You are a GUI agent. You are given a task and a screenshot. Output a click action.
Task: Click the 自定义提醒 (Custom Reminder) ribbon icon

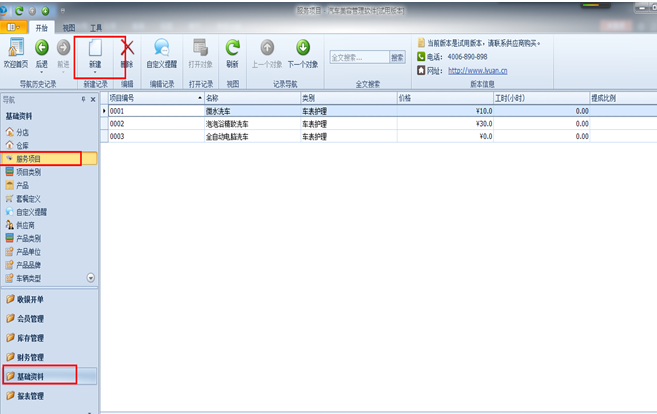(161, 48)
